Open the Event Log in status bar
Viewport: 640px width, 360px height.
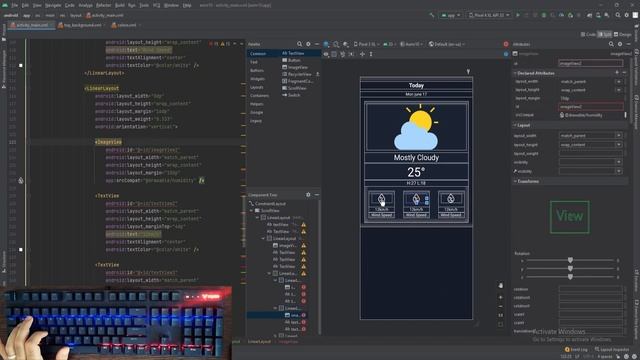tap(576, 350)
